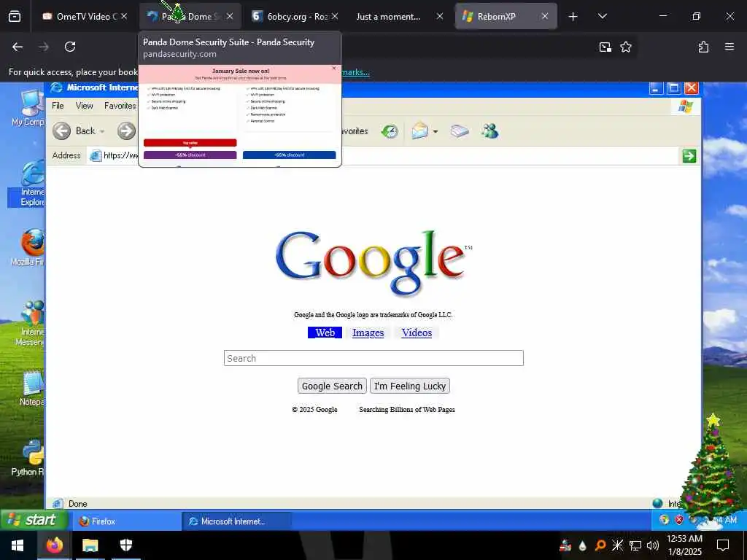Viewport: 747px width, 560px height.
Task: Select the Web search category
Action: (325, 332)
